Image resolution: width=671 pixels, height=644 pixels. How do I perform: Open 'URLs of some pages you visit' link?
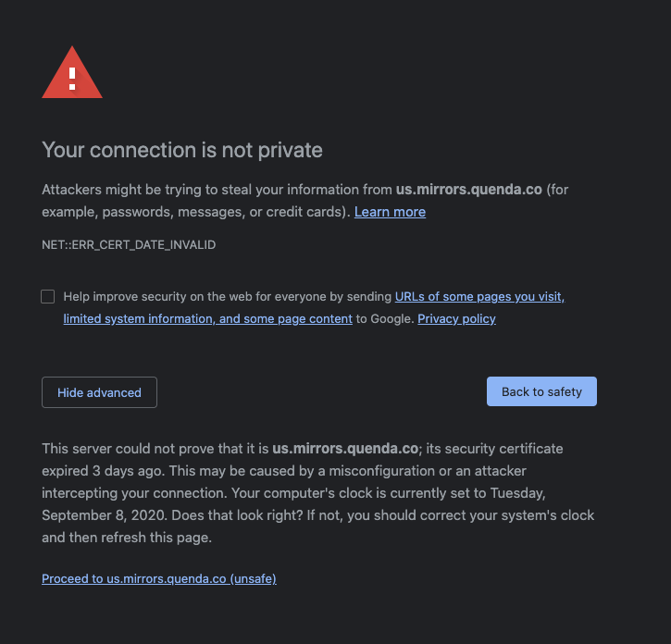[x=479, y=297]
